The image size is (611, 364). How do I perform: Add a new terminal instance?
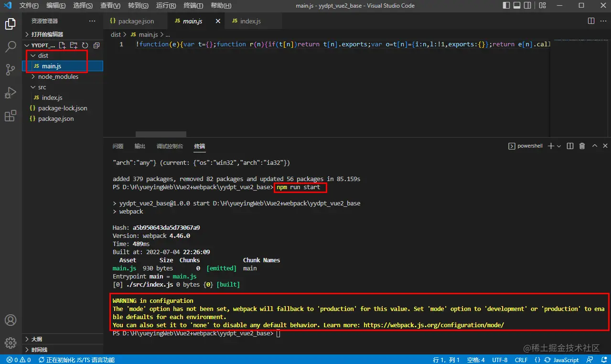tap(550, 146)
